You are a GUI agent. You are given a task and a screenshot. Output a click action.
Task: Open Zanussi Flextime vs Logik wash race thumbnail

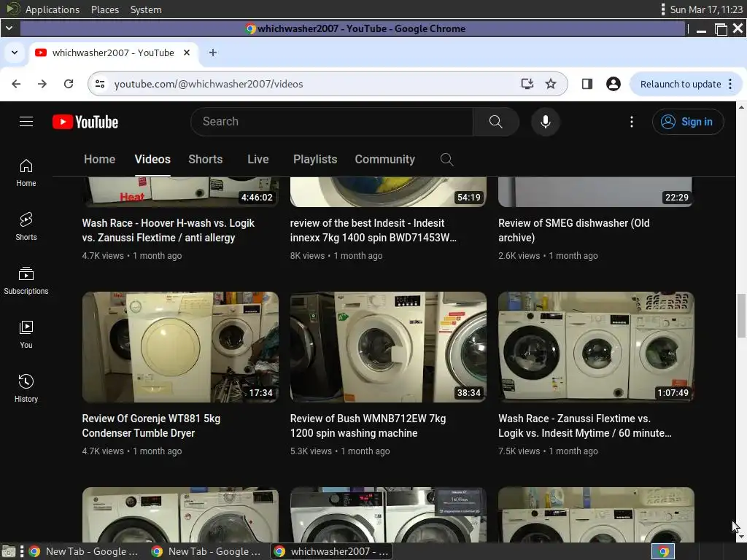596,347
